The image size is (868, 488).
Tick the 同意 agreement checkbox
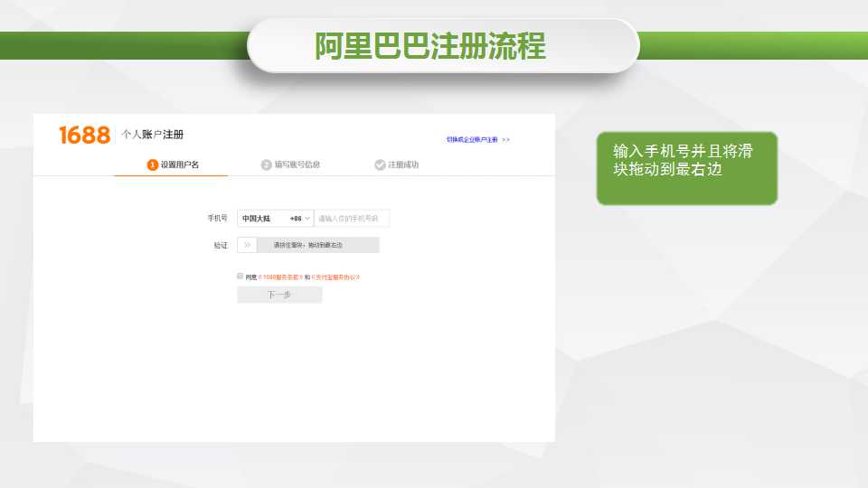pyautogui.click(x=240, y=276)
